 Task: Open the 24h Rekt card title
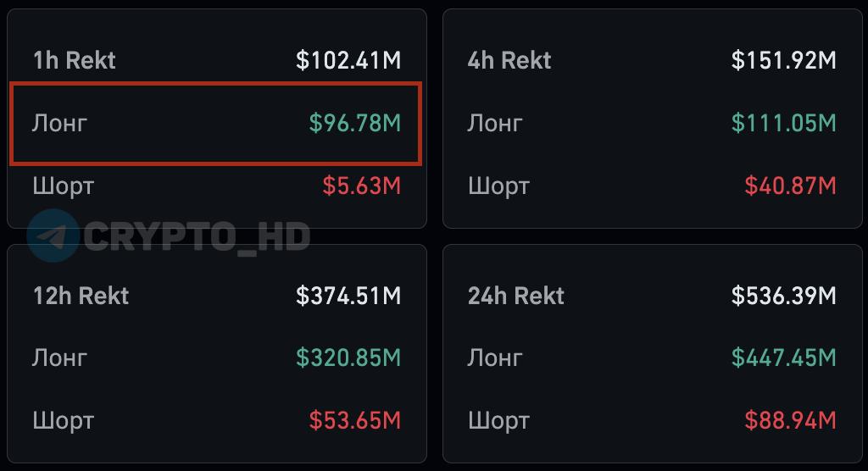tap(516, 296)
